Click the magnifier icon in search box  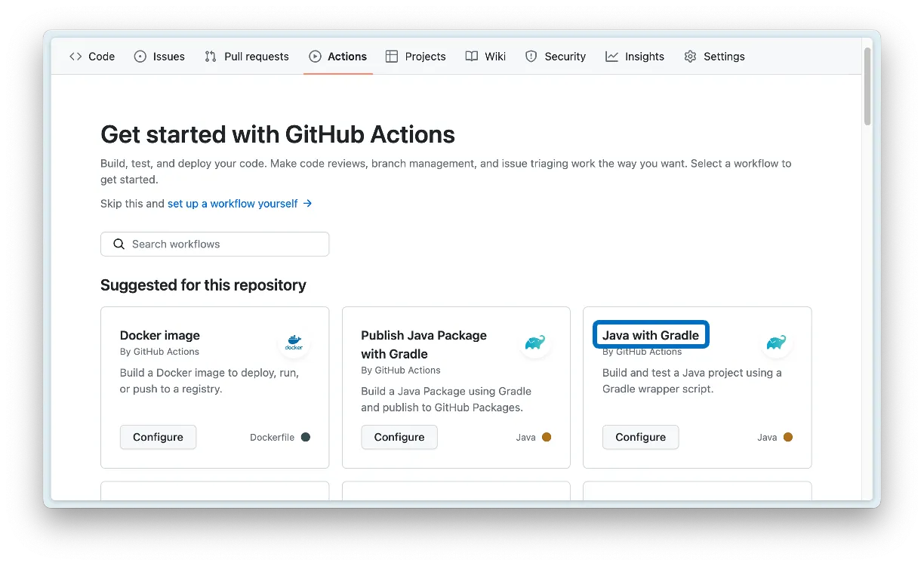tap(119, 245)
